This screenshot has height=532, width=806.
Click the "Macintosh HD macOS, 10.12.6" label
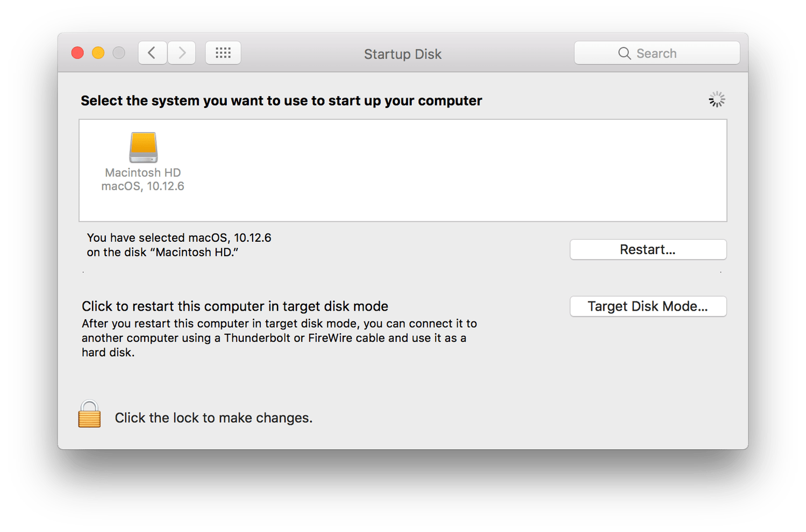[x=143, y=179]
